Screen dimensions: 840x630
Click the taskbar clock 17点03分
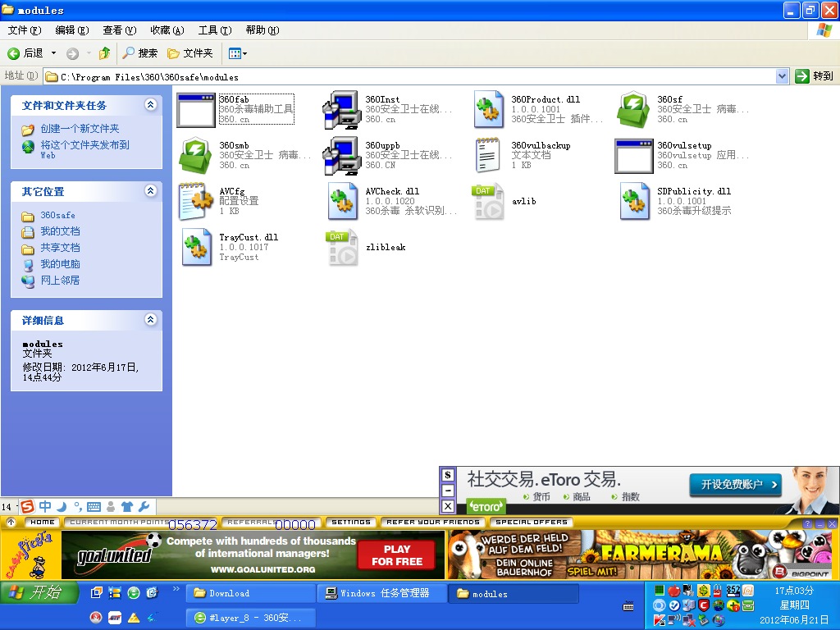tap(794, 591)
